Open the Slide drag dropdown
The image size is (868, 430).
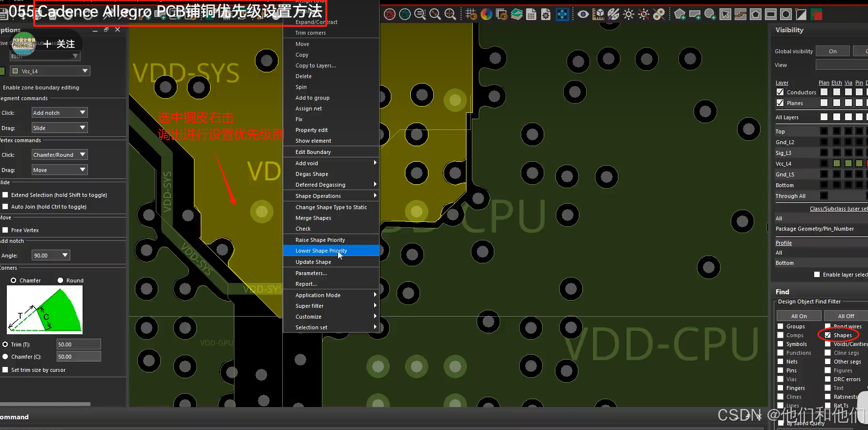[x=60, y=128]
